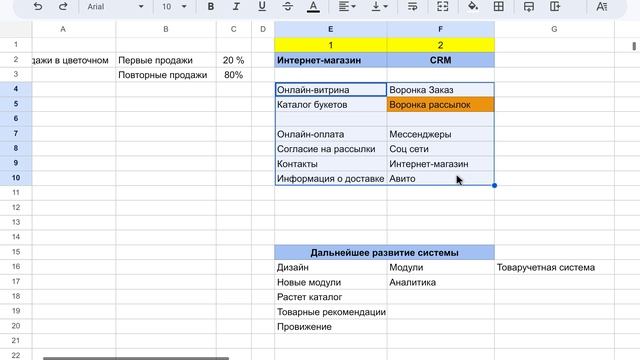Image resolution: width=640 pixels, height=360 pixels.
Task: Click cell 'Воронка Заказ'
Action: coord(440,90)
